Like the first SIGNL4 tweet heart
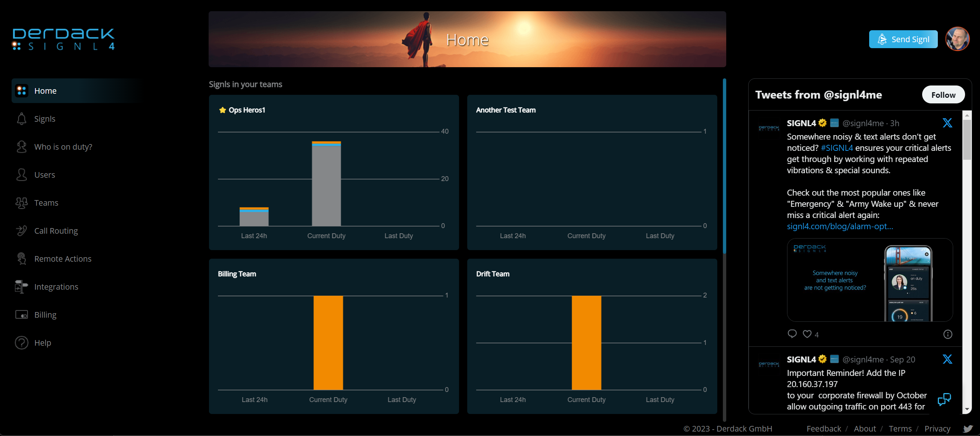Viewport: 980px width, 436px height. tap(807, 334)
